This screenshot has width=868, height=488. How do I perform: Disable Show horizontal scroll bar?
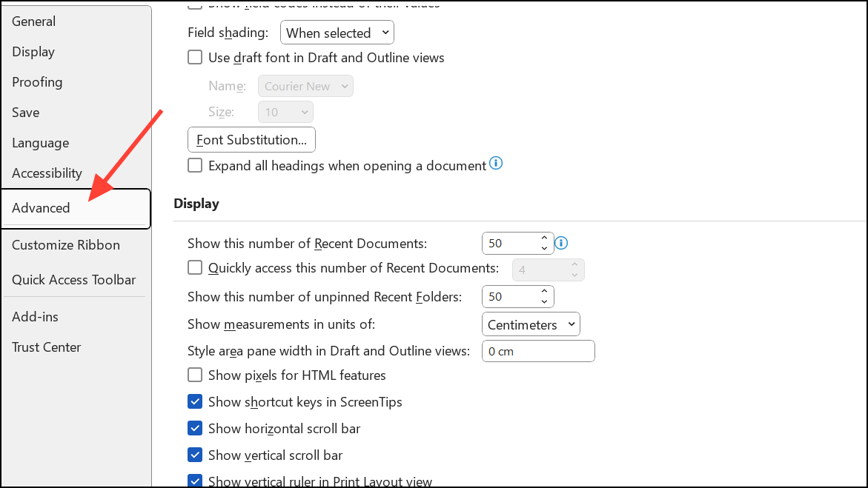click(195, 429)
